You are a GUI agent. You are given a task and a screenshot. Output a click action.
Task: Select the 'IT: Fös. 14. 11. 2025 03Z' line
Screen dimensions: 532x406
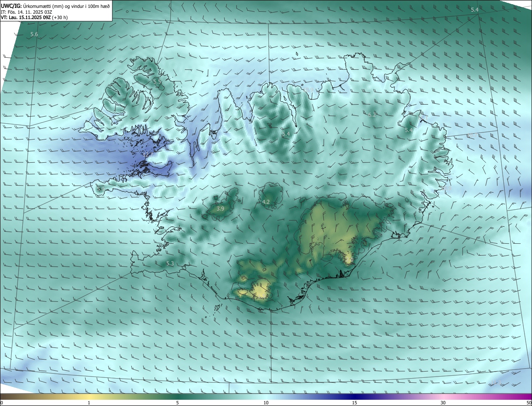(27, 12)
